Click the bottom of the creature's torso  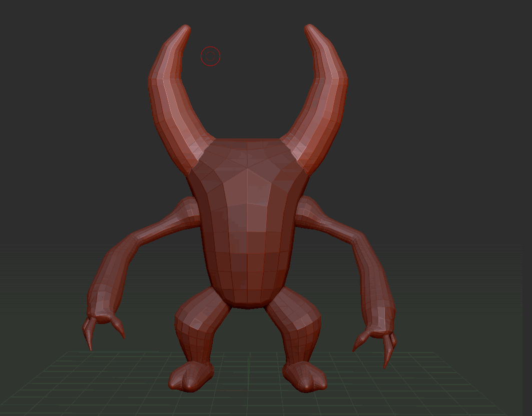click(248, 297)
